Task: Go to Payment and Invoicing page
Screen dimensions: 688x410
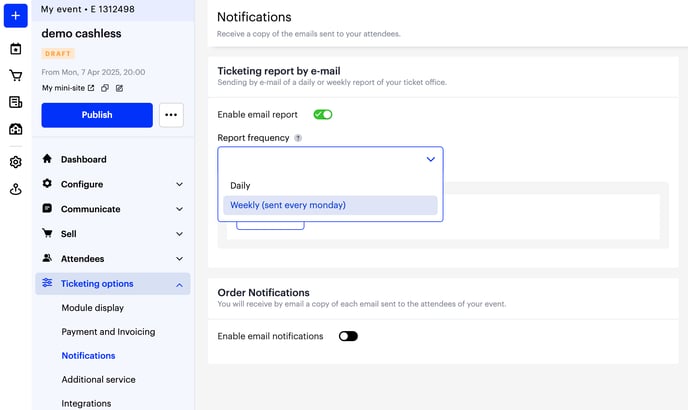Action: 108,332
